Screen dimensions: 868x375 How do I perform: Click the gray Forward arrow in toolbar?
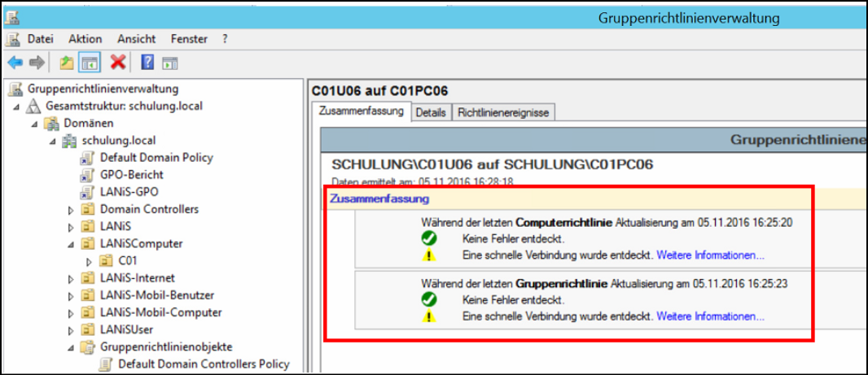(x=37, y=63)
